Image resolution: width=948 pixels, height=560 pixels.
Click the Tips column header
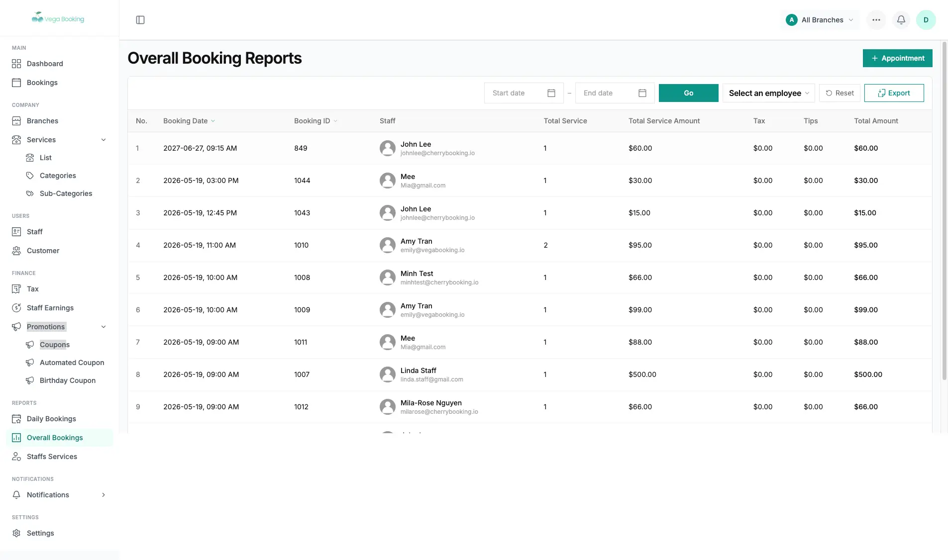click(x=811, y=121)
